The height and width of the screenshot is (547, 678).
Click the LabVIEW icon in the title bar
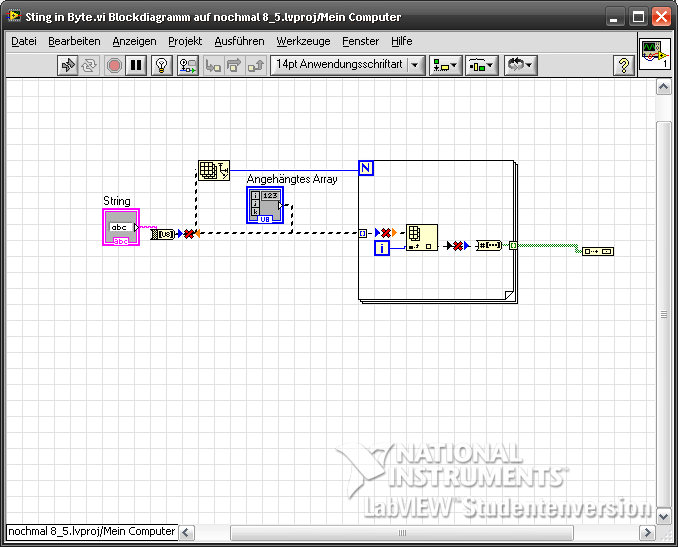pyautogui.click(x=14, y=16)
